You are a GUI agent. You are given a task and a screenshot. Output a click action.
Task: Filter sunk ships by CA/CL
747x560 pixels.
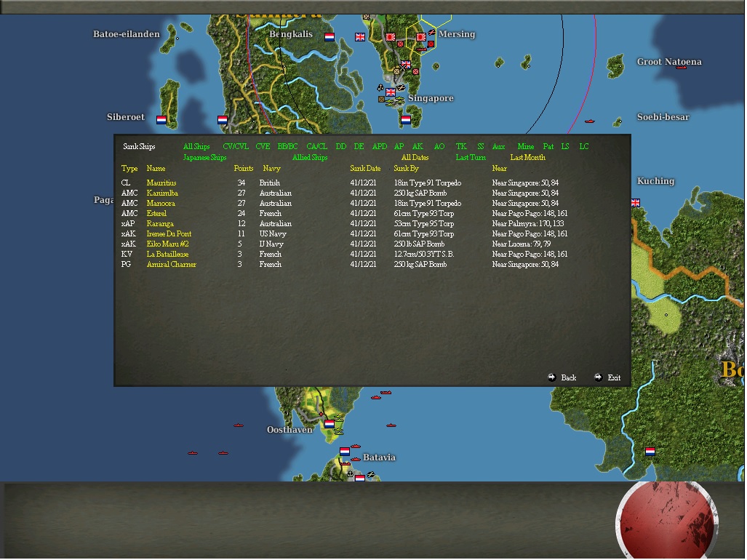click(317, 147)
